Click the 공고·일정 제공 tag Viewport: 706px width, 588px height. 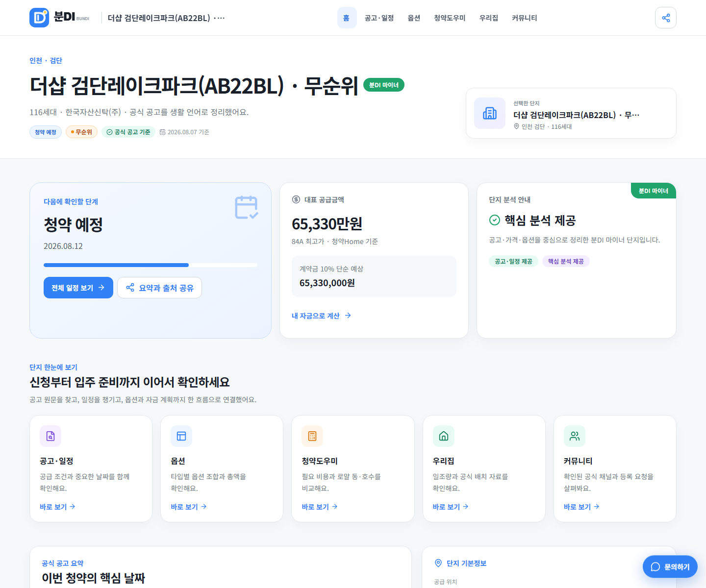pyautogui.click(x=513, y=261)
